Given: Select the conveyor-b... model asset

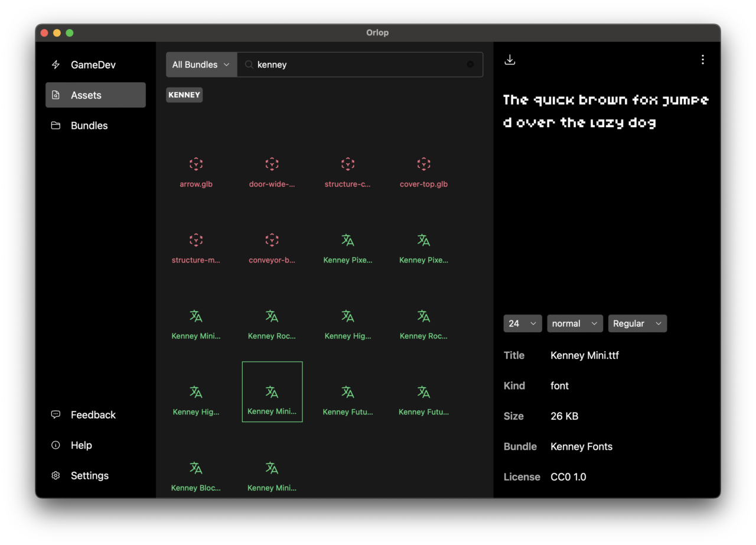Looking at the screenshot, I should pyautogui.click(x=272, y=248).
